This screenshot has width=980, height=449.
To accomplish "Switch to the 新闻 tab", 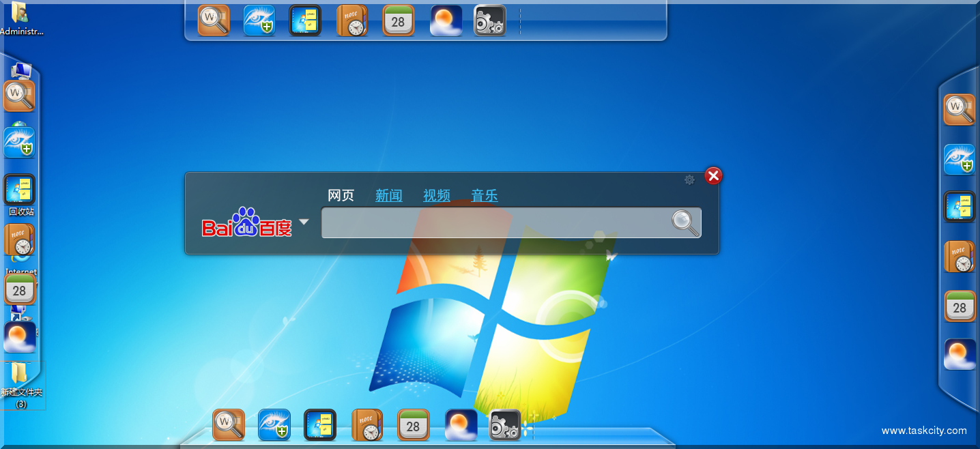I will pos(389,196).
